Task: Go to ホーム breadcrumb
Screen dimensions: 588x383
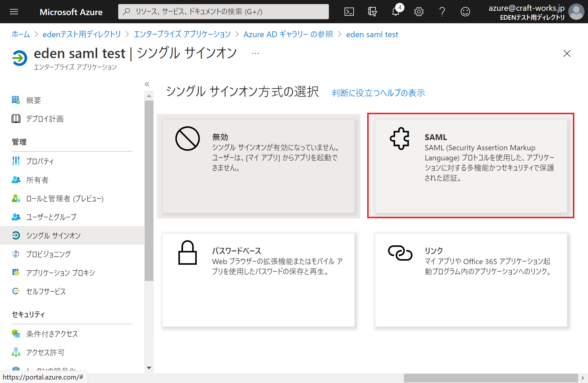Action: pos(21,34)
